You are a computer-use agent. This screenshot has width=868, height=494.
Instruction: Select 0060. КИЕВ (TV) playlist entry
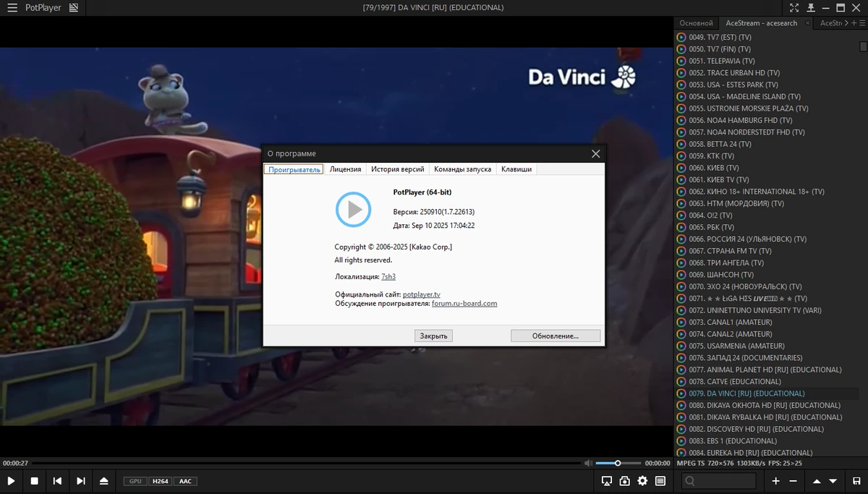[x=767, y=168]
